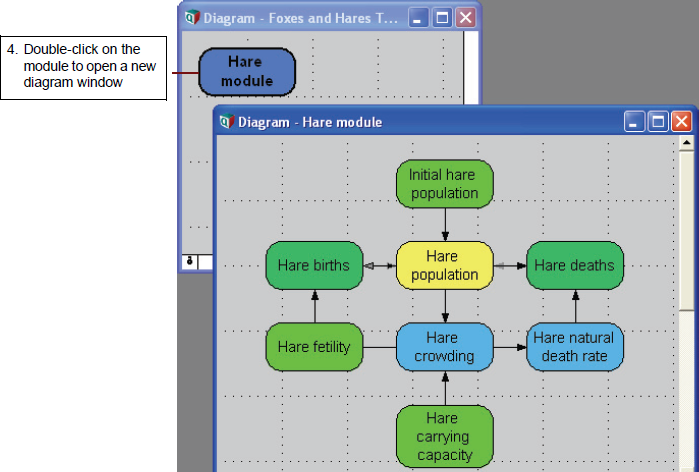
Task: Select the Hare module node
Action: [247, 72]
